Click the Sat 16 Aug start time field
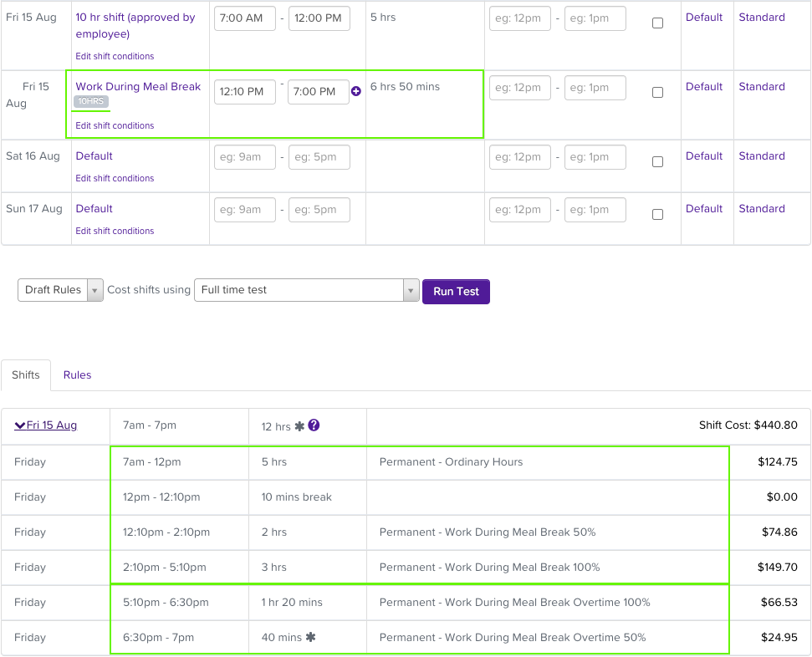The height and width of the screenshot is (657, 812). (x=244, y=157)
